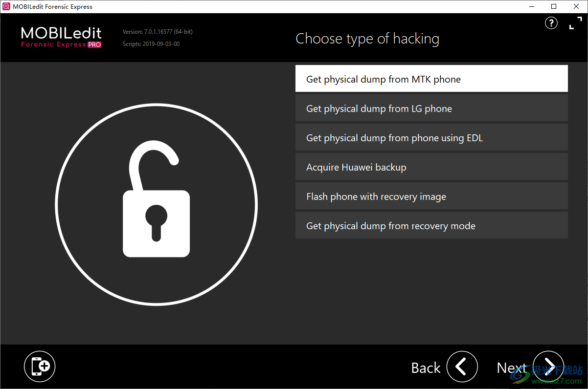The width and height of the screenshot is (588, 389).
Task: Click the Back text label
Action: pos(426,367)
